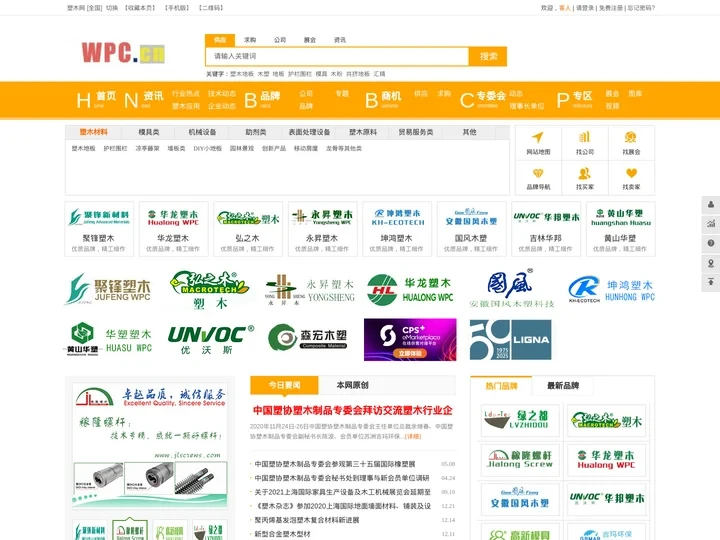Click the 忘记密码? link

(641, 8)
